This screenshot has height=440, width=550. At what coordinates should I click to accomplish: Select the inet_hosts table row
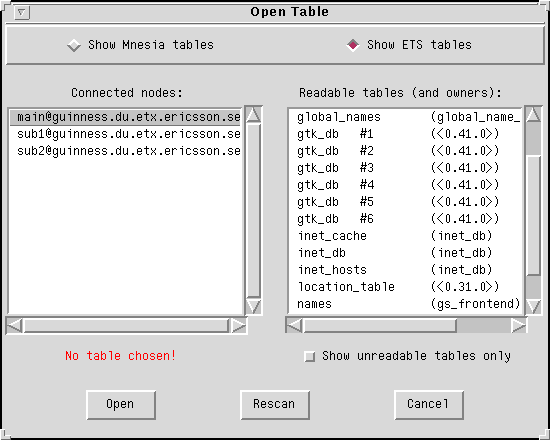(x=405, y=270)
